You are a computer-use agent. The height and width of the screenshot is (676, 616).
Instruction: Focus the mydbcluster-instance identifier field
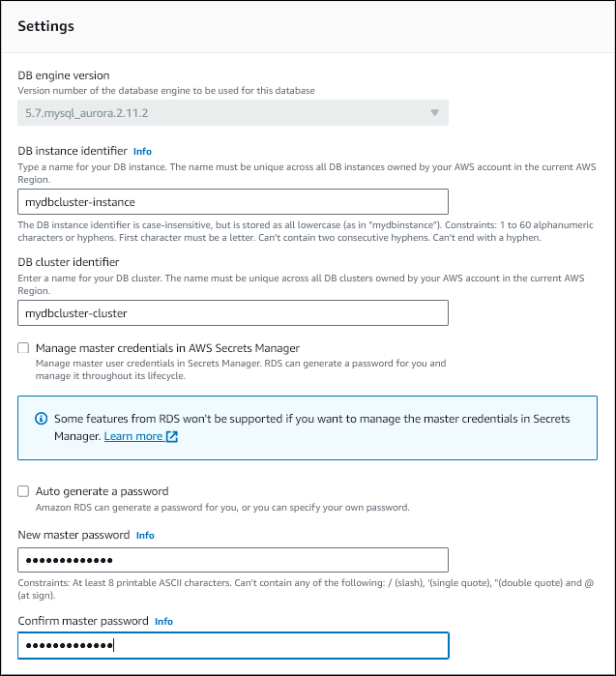[x=233, y=201]
